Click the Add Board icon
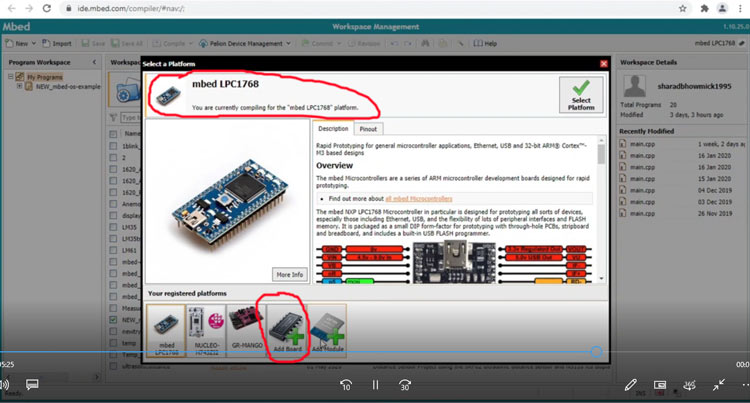750x403 pixels. (x=287, y=330)
